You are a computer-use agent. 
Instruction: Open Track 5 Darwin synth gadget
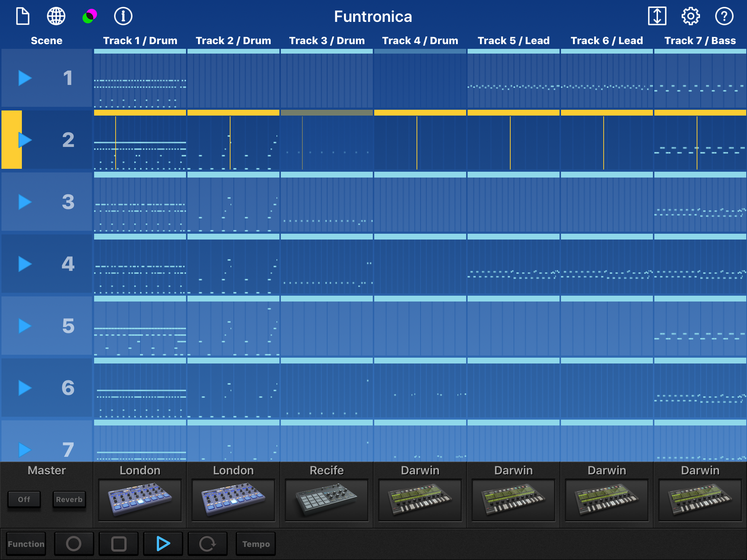pyautogui.click(x=514, y=500)
